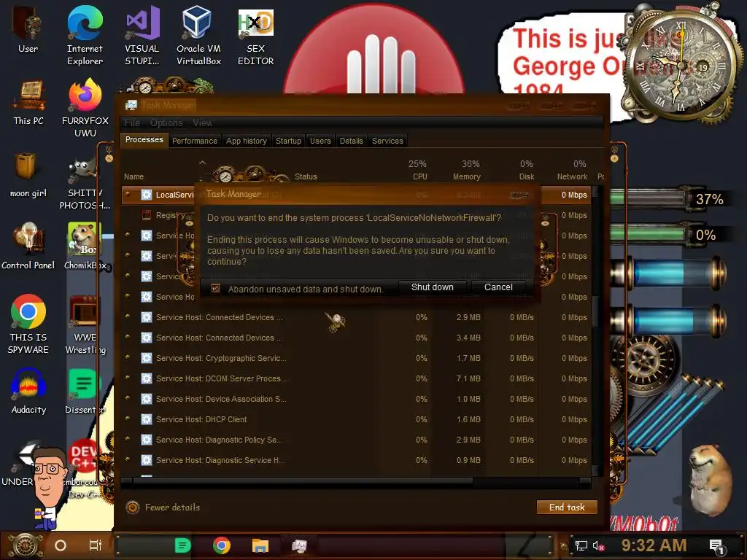
Task: Switch to the App history tab
Action: [x=247, y=141]
